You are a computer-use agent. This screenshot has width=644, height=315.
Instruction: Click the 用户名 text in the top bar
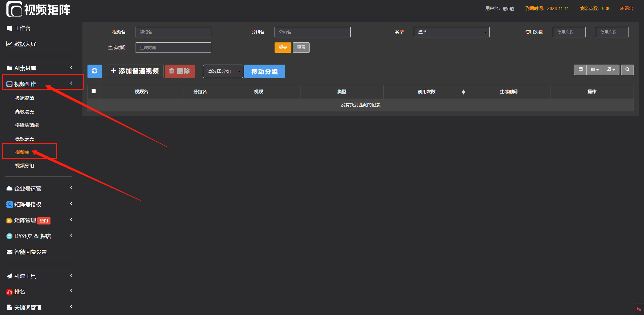coord(500,8)
